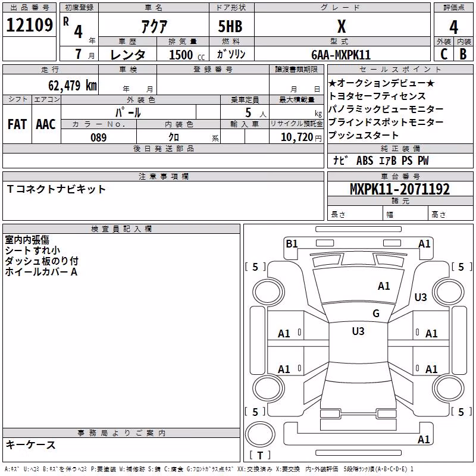Click the 後日発送部品 header
Image resolution: width=476 pixels, height=476 pixels.
pos(163,148)
